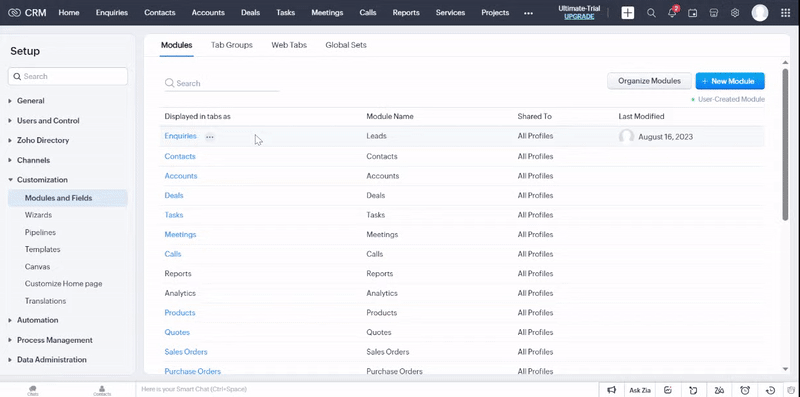800x397 pixels.
Task: Select Pipelines under Customization
Action: click(x=40, y=233)
